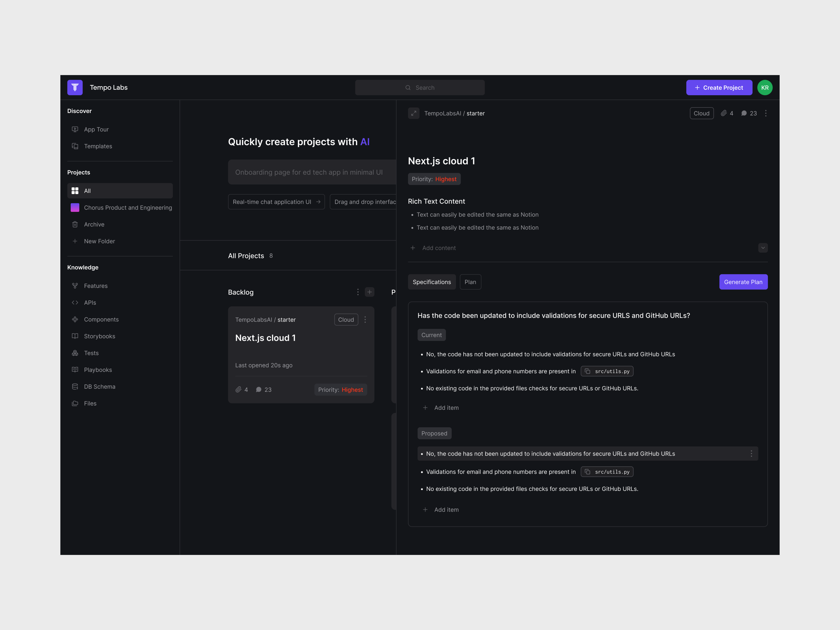840x630 pixels.
Task: Click the plus icon next to Backlog
Action: tap(369, 292)
